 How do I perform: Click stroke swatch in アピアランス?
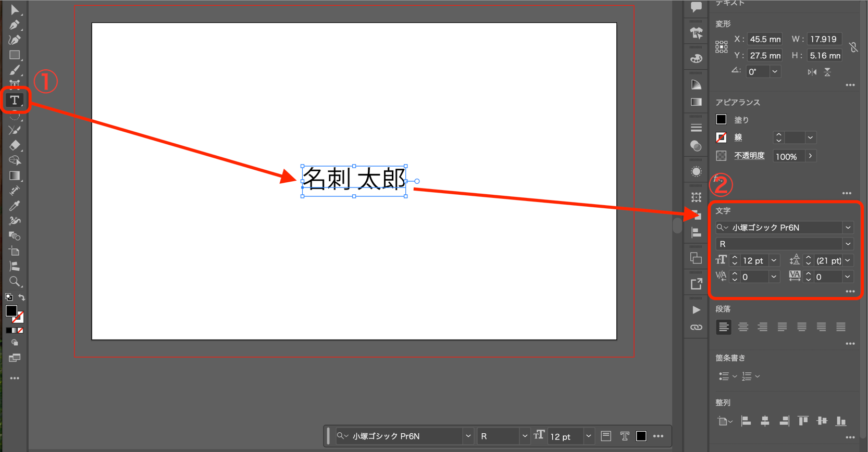(x=721, y=137)
